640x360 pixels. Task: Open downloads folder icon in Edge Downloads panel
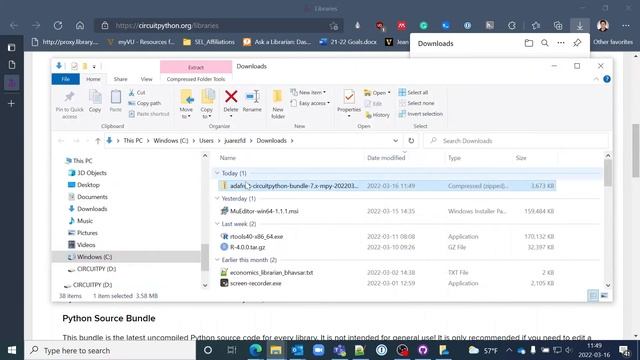tap(529, 43)
